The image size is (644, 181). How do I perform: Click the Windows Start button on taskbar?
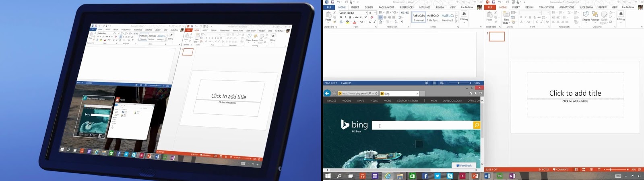pyautogui.click(x=328, y=176)
